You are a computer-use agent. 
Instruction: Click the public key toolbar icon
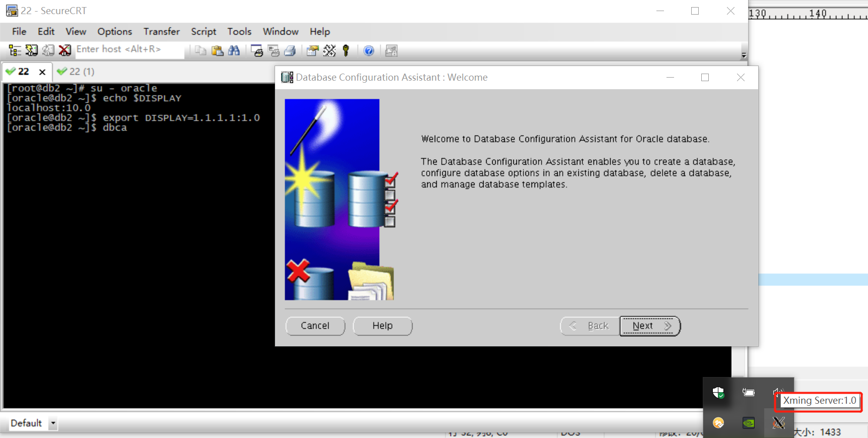click(346, 50)
